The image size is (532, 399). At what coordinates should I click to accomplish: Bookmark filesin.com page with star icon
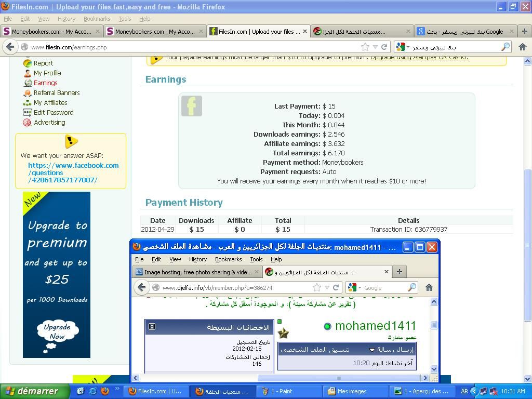365,47
